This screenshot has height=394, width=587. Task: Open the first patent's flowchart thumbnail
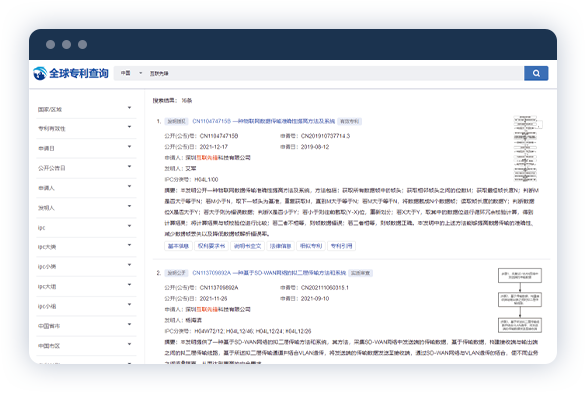[x=527, y=149]
